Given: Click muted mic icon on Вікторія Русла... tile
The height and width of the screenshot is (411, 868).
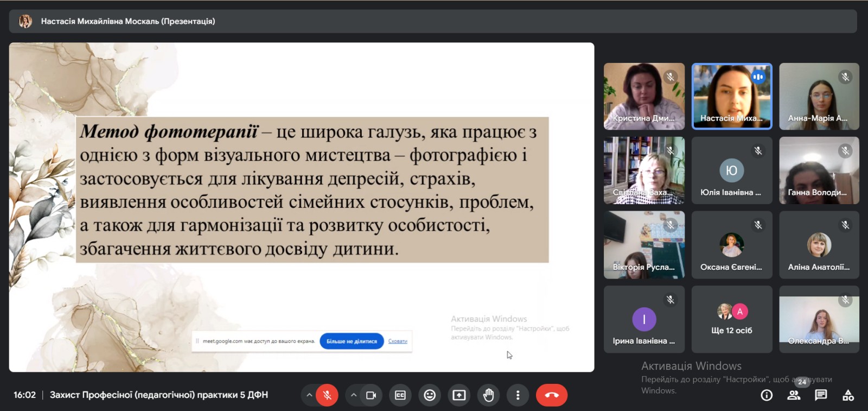Looking at the screenshot, I should coord(671,225).
